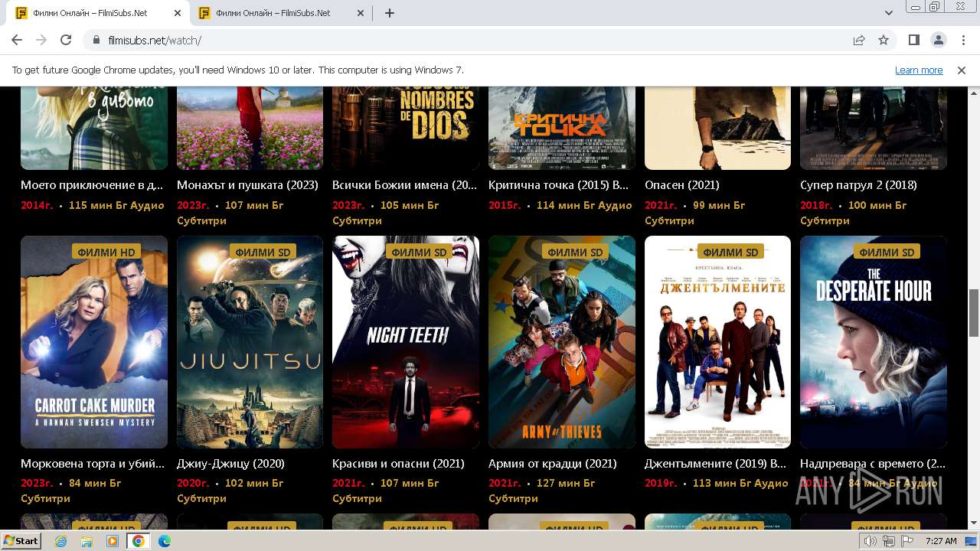This screenshot has height=551, width=980.
Task: Open the Джентълмените movie poster
Action: 717,341
